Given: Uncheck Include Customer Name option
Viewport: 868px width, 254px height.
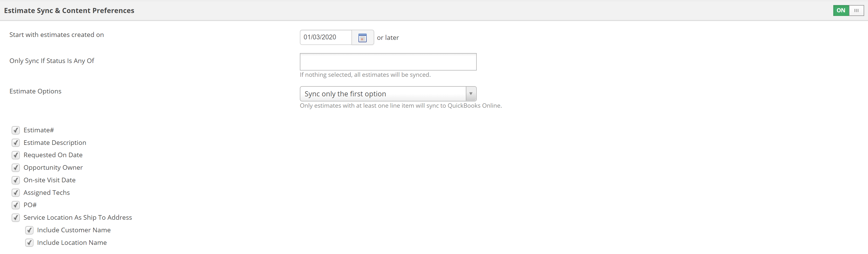Looking at the screenshot, I should (x=29, y=230).
